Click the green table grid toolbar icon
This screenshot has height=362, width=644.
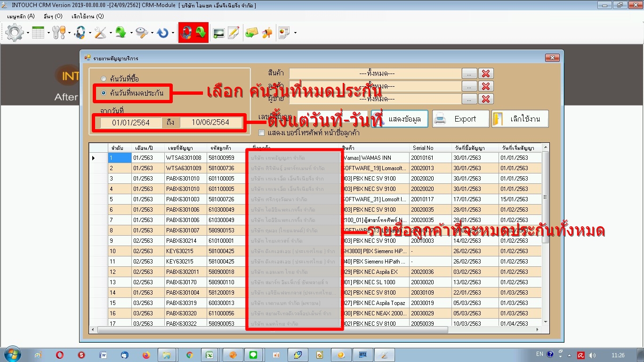pyautogui.click(x=38, y=33)
